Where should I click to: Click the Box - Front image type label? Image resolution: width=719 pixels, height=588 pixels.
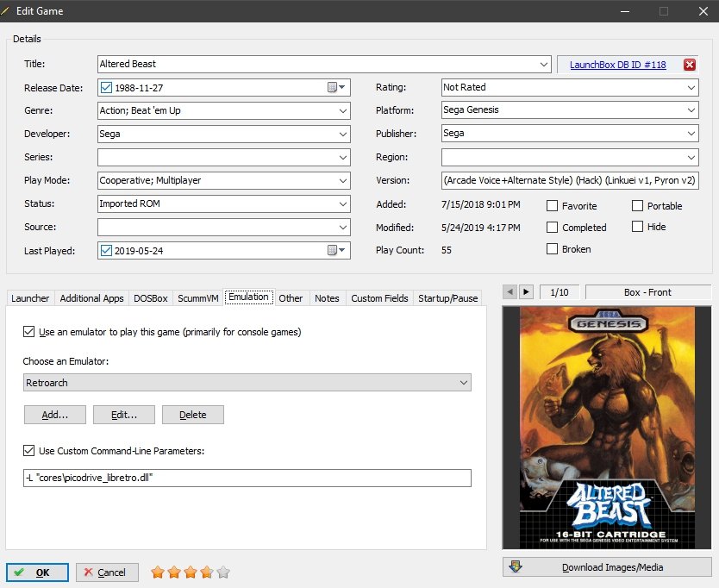(x=648, y=292)
